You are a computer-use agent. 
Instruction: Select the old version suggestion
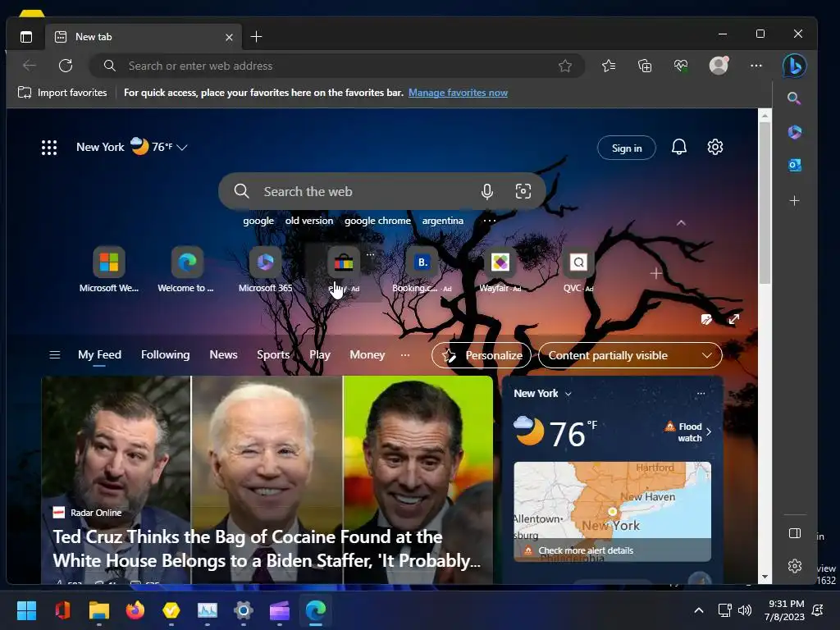pos(309,221)
